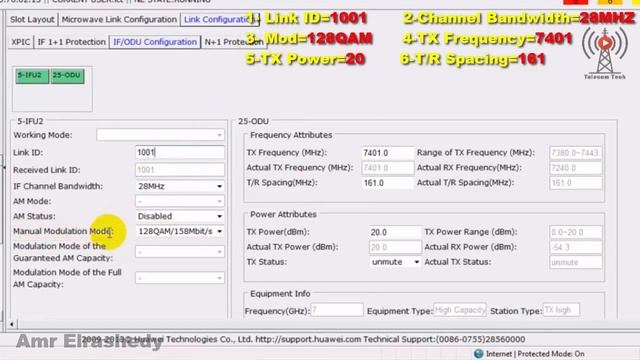Click 'Internet | Protected Mode: On' status text
640x360 pixels.
(x=535, y=354)
